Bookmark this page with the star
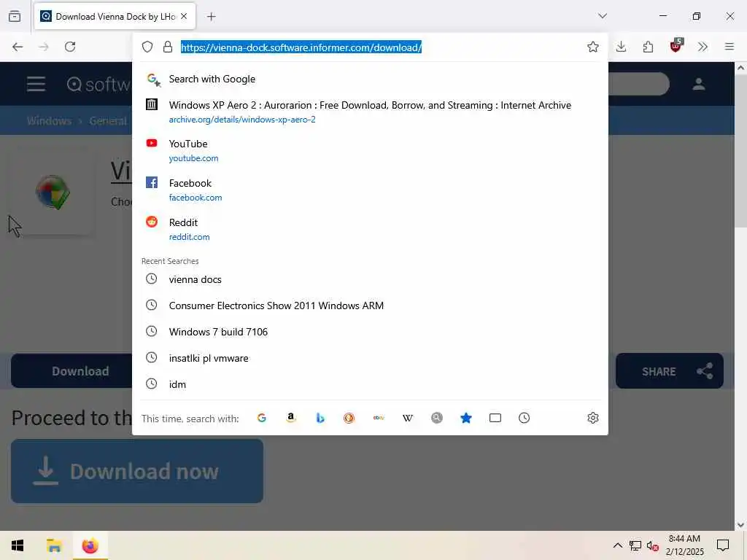747x560 pixels. 592,47
